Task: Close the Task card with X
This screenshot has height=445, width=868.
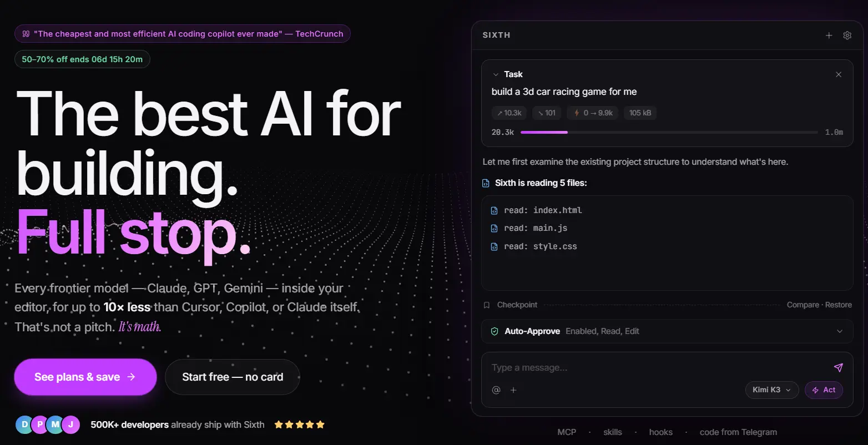Action: [x=839, y=74]
